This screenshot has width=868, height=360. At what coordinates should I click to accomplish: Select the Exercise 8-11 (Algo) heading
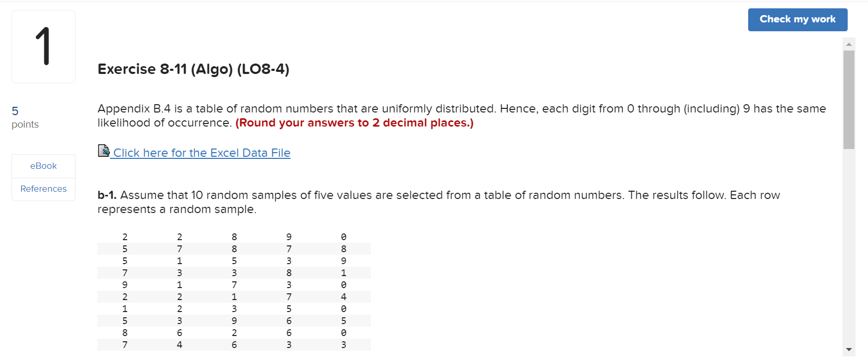[193, 69]
